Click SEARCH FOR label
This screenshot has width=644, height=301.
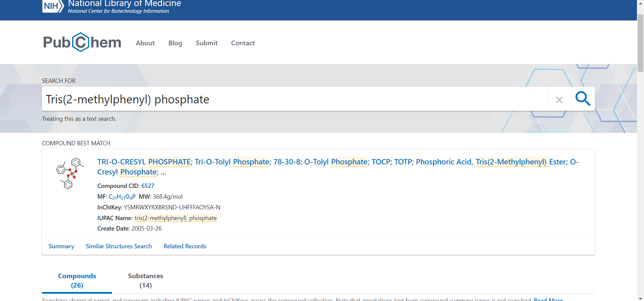(59, 81)
